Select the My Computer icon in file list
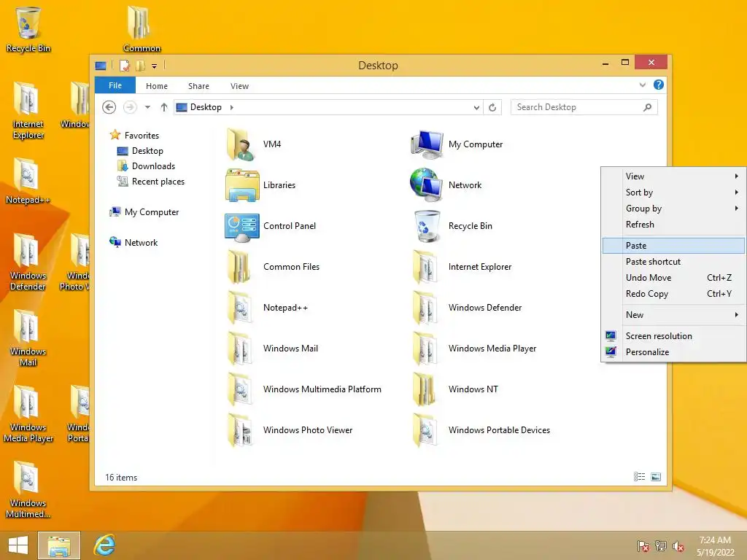This screenshot has width=747, height=560. coord(427,144)
